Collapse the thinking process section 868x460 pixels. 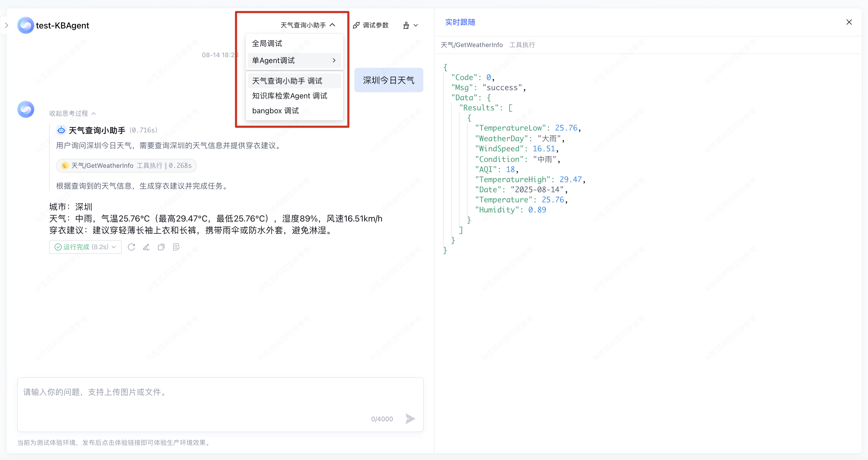coord(73,113)
